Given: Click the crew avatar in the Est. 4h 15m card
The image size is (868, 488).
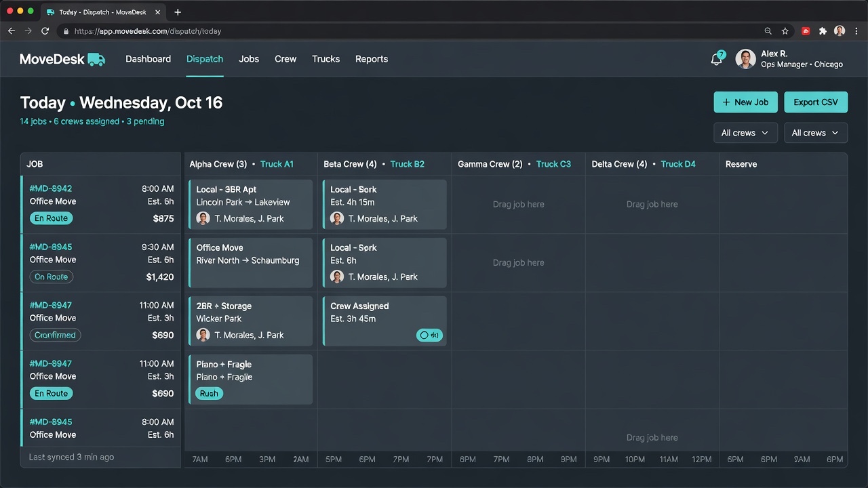Looking at the screenshot, I should pos(337,218).
